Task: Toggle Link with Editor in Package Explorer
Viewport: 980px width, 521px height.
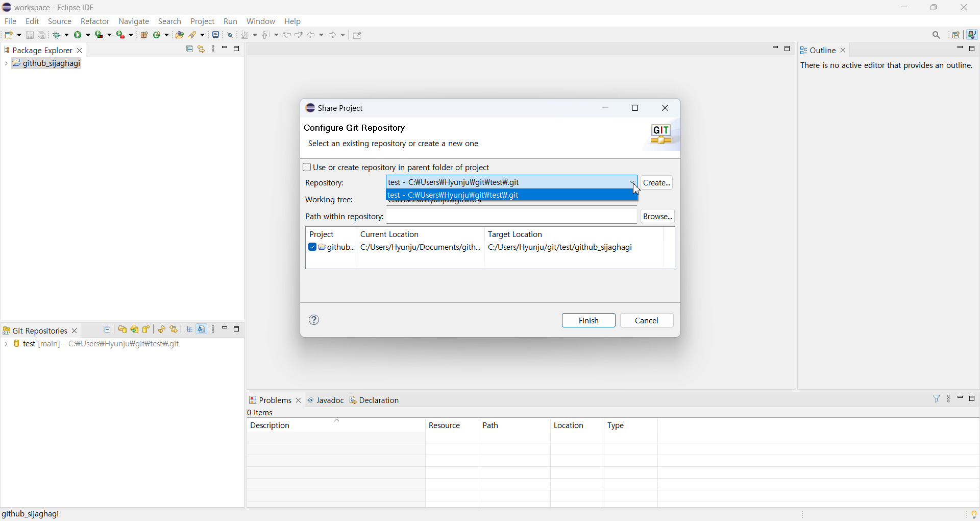Action: [x=202, y=49]
